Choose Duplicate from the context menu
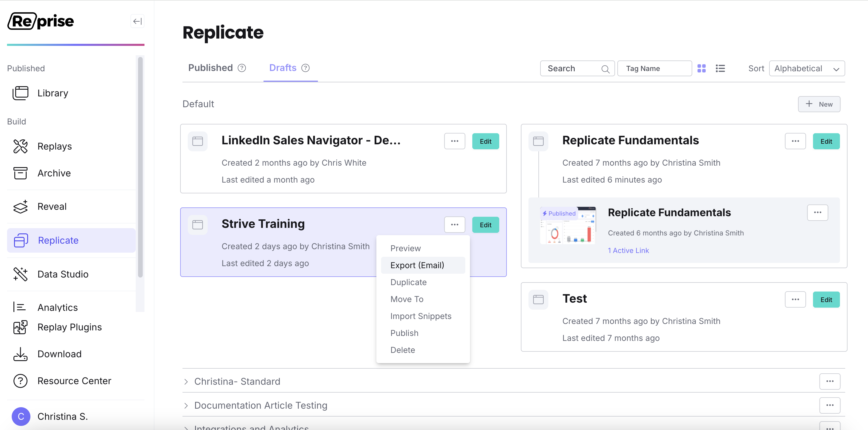 [423, 282]
